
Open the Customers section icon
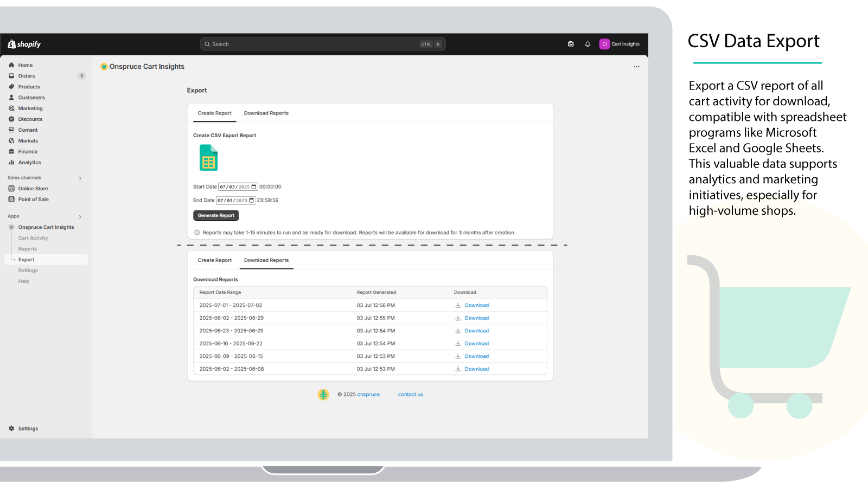click(11, 97)
